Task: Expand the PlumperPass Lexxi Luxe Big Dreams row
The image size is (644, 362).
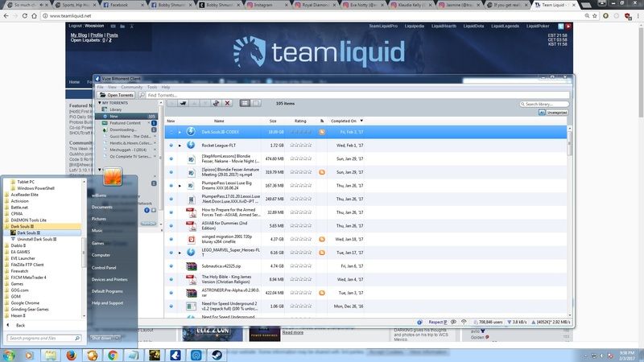Action: pos(180,186)
